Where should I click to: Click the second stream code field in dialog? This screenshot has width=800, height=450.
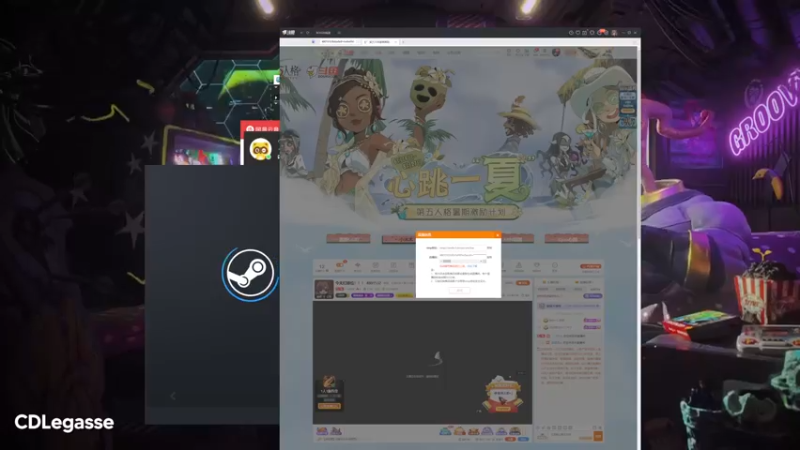click(463, 256)
